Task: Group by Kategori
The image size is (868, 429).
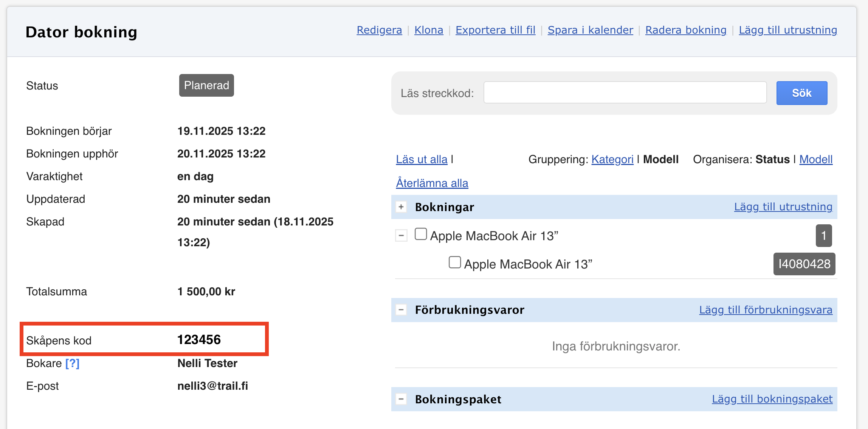Action: pos(612,159)
